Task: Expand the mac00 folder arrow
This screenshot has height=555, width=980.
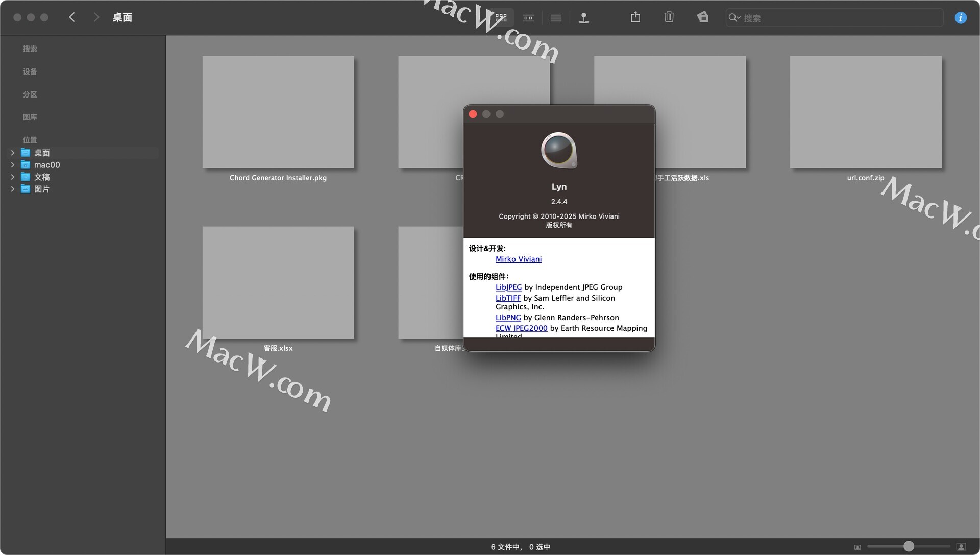Action: pos(13,164)
